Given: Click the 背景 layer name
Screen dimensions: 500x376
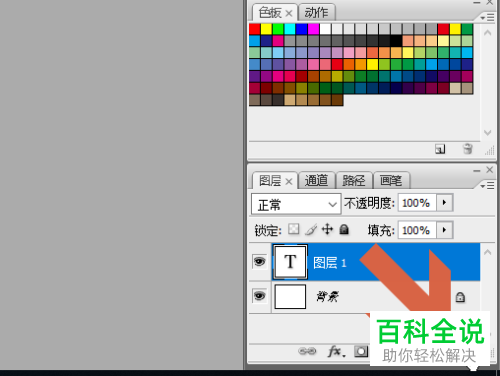Looking at the screenshot, I should pos(327,296).
